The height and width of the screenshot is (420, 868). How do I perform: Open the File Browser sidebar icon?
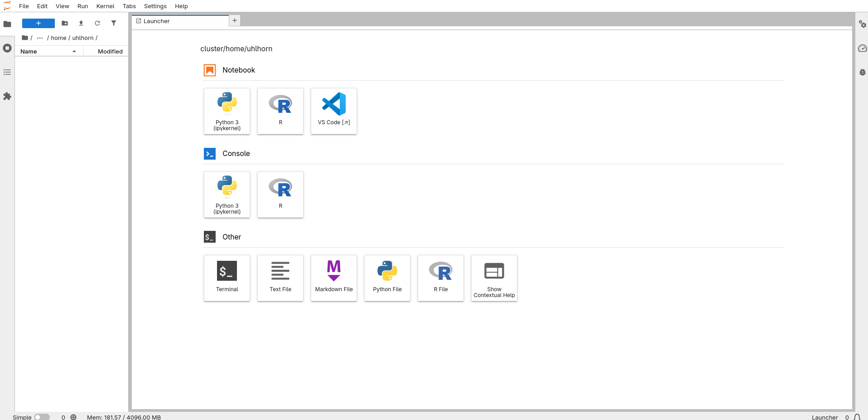tap(7, 24)
